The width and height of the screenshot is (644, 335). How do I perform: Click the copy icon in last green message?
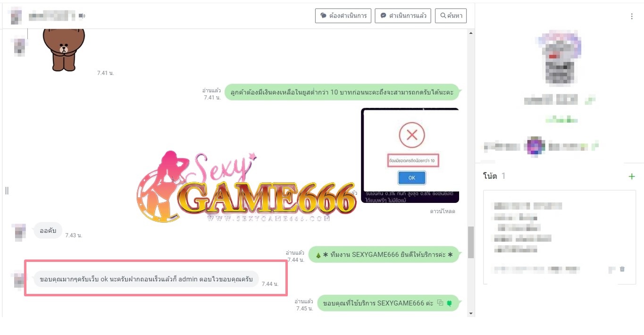[440, 303]
